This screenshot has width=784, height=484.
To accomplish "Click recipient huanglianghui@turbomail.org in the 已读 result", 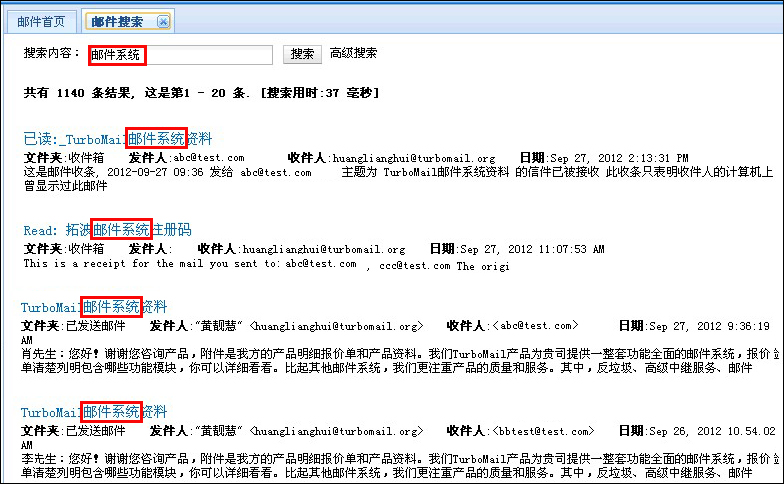I will click(x=413, y=158).
